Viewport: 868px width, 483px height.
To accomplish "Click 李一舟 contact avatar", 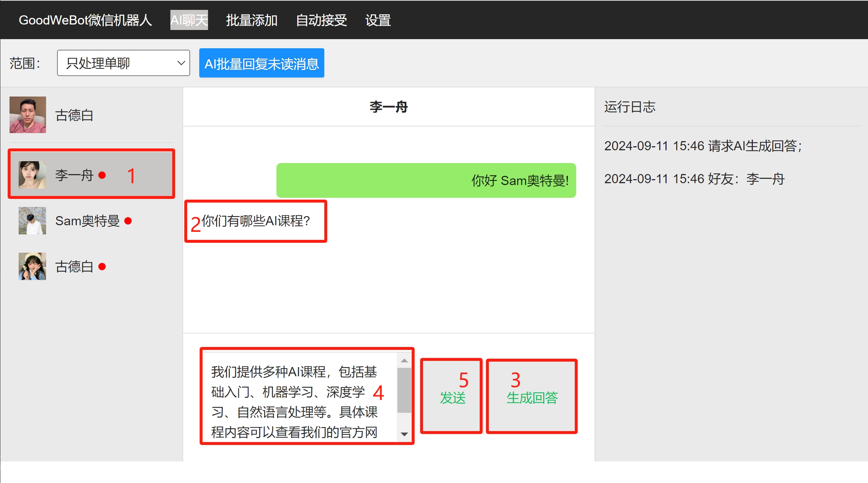I will (x=32, y=175).
